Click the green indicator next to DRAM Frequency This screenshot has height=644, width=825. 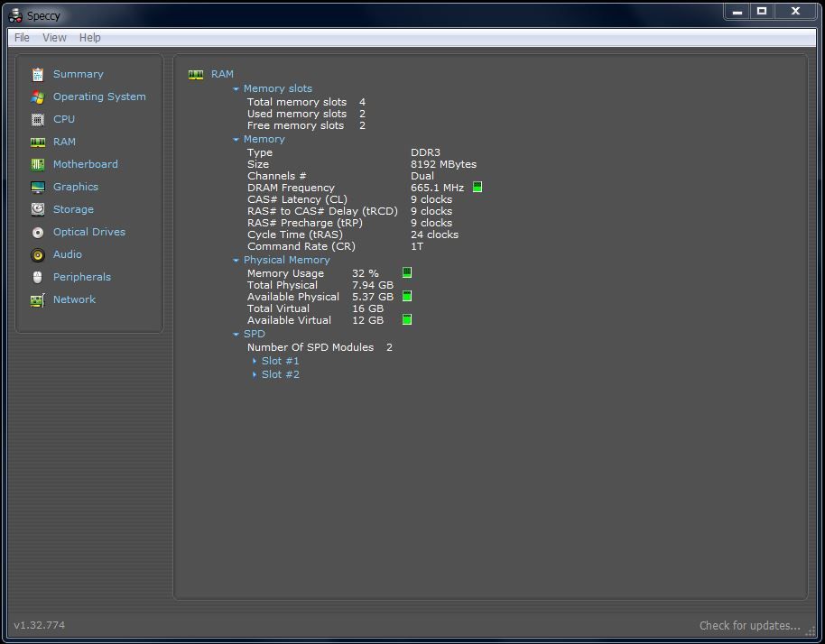(477, 187)
